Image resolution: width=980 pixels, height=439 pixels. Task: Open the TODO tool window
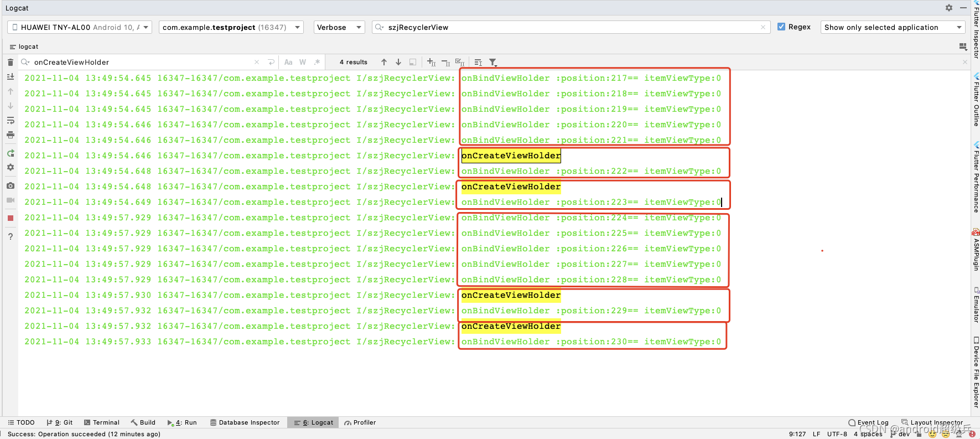coord(21,422)
